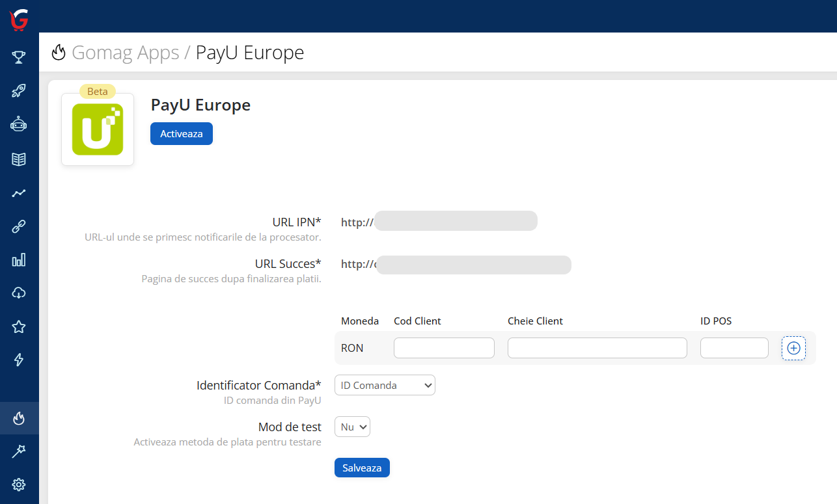Open the magic wand icon near sidebar bottom

pos(18,451)
